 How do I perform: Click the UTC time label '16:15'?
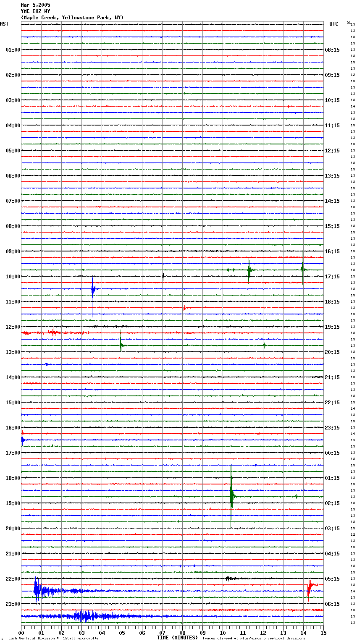pyautogui.click(x=332, y=251)
